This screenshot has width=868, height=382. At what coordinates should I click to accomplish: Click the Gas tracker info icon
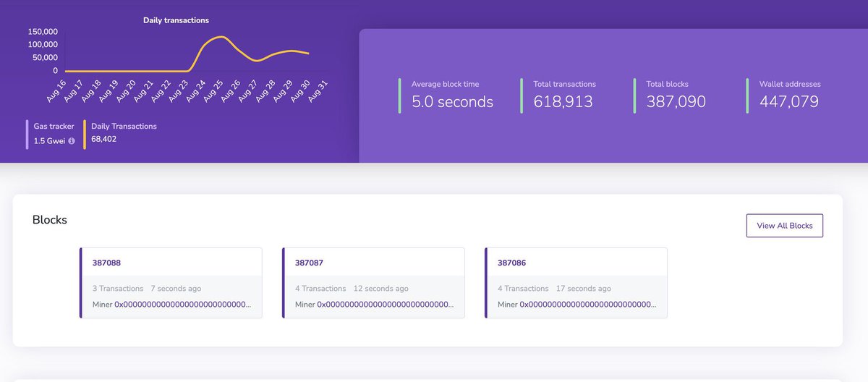[x=72, y=141]
